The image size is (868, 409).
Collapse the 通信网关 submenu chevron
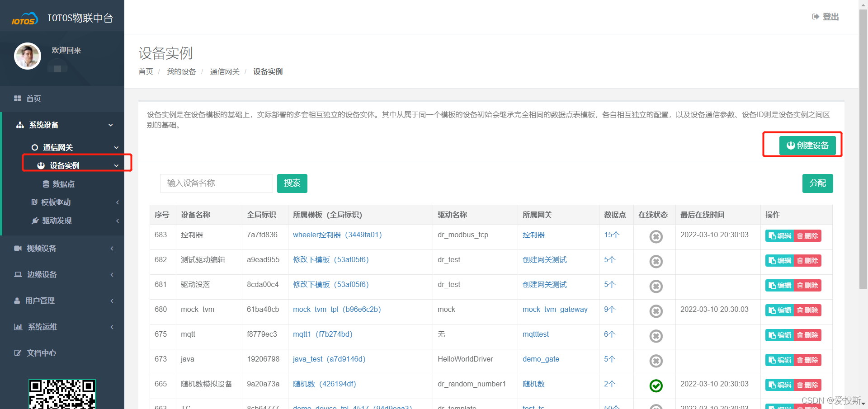(116, 148)
